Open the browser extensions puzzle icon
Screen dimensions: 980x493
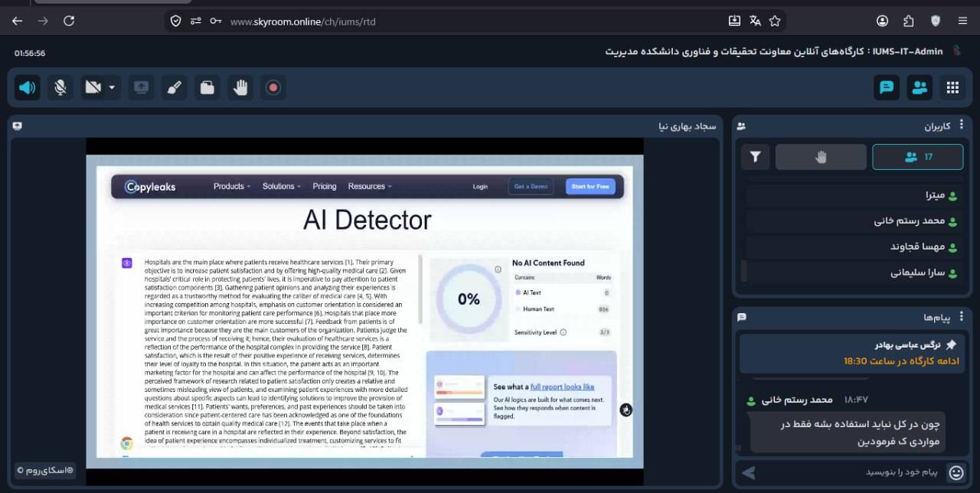909,21
